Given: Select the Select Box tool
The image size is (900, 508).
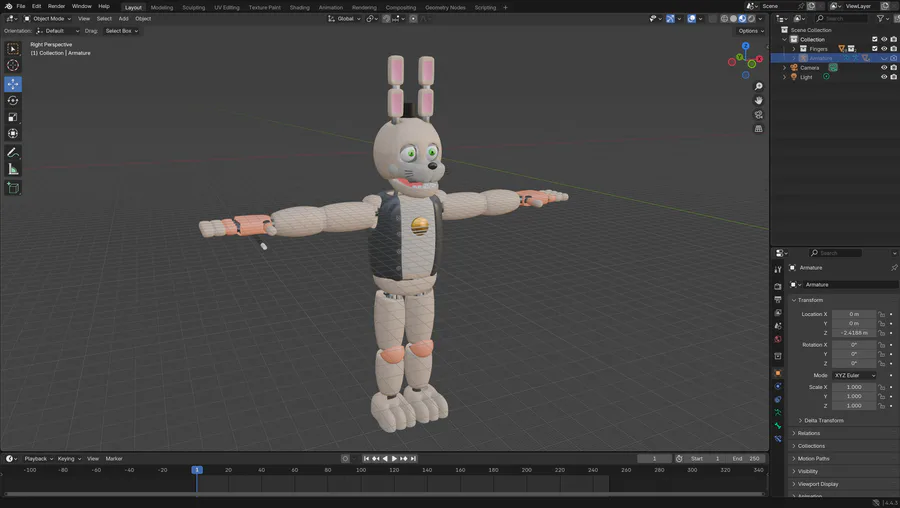Looking at the screenshot, I should 13,49.
